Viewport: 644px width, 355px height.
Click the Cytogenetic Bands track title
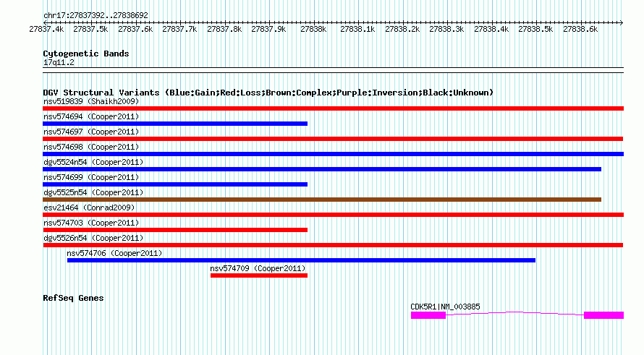[x=86, y=54]
